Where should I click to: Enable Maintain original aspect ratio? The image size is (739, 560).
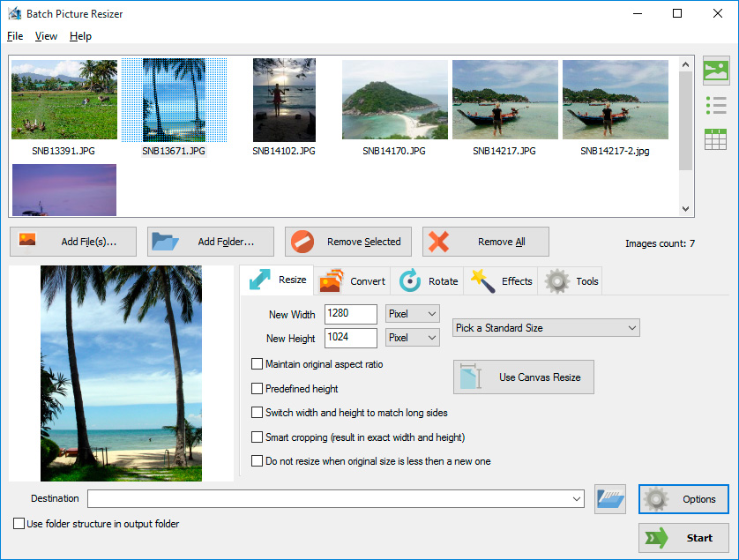coord(257,363)
